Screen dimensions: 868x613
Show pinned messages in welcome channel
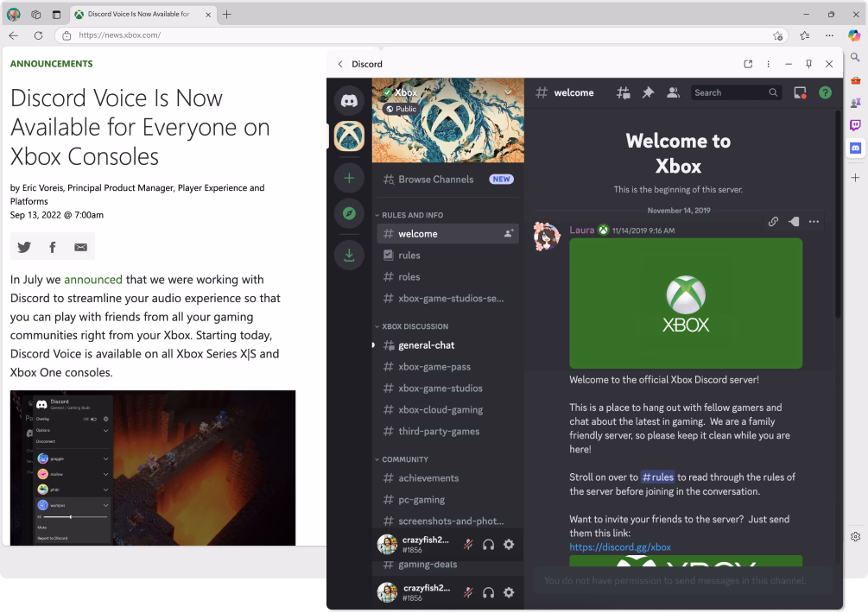[648, 93]
